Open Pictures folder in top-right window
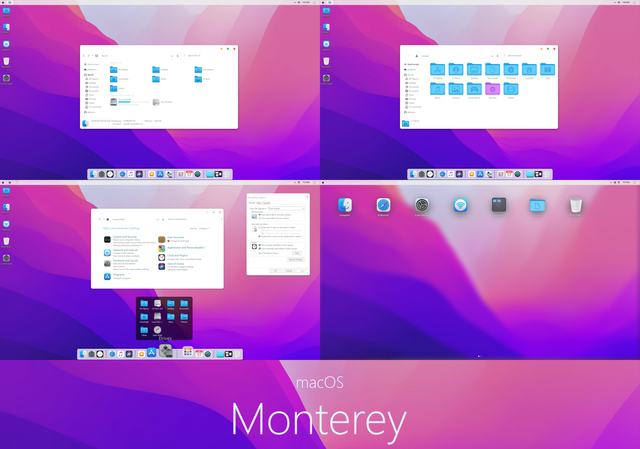Viewport: 640px width, 449px height. tap(456, 89)
